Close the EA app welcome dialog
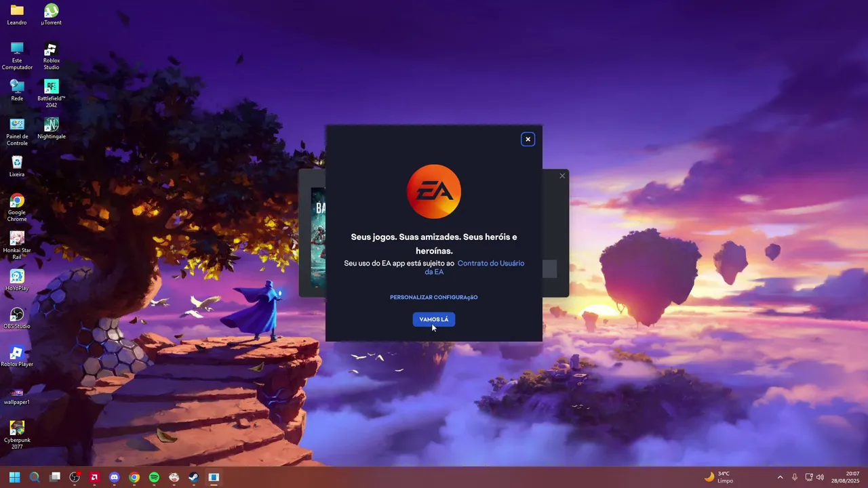This screenshot has width=868, height=488. (x=528, y=139)
